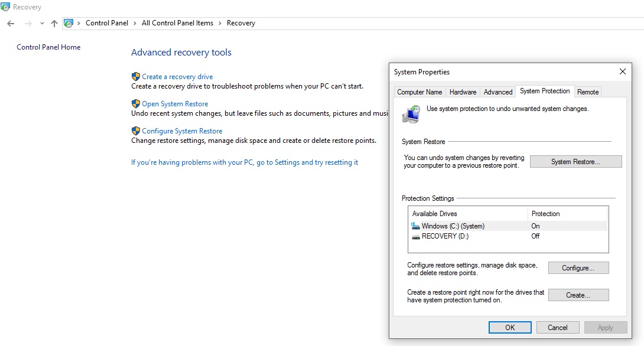Select the RECOVERY (D:) drive icon
The image size is (644, 346).
click(x=415, y=236)
